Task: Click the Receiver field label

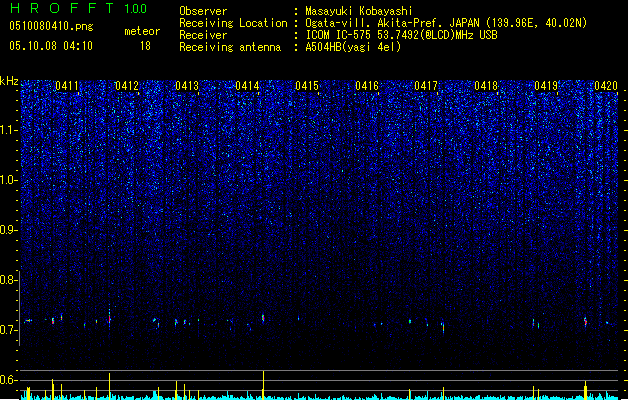Action: pos(203,35)
